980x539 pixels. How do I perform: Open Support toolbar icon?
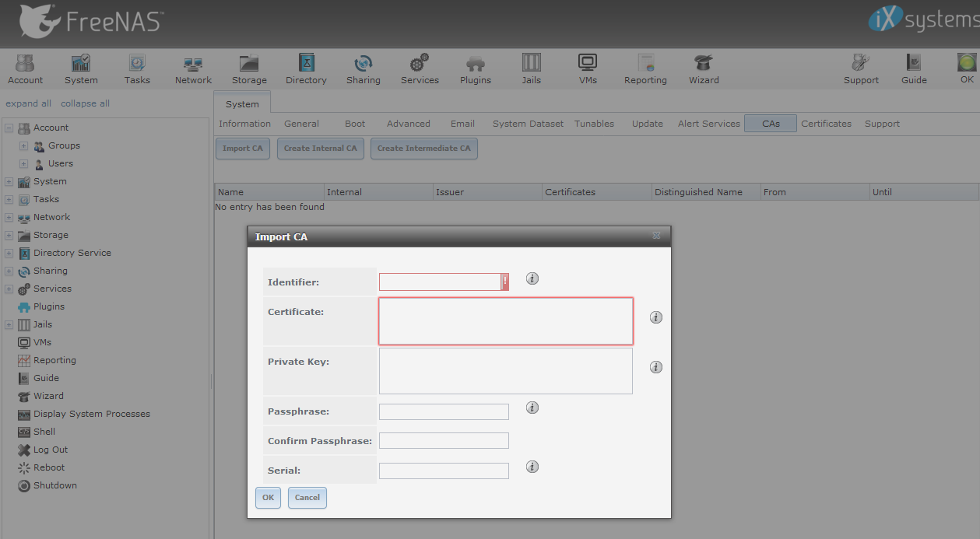[x=861, y=69]
